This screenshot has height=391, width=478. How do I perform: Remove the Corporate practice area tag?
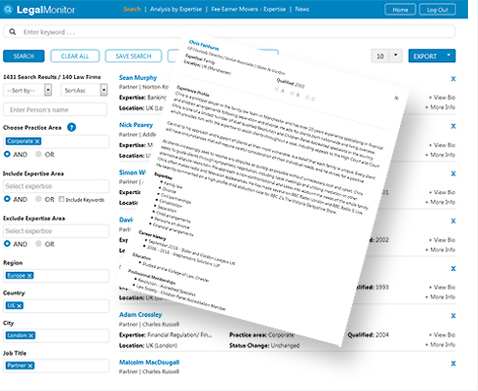point(37,141)
